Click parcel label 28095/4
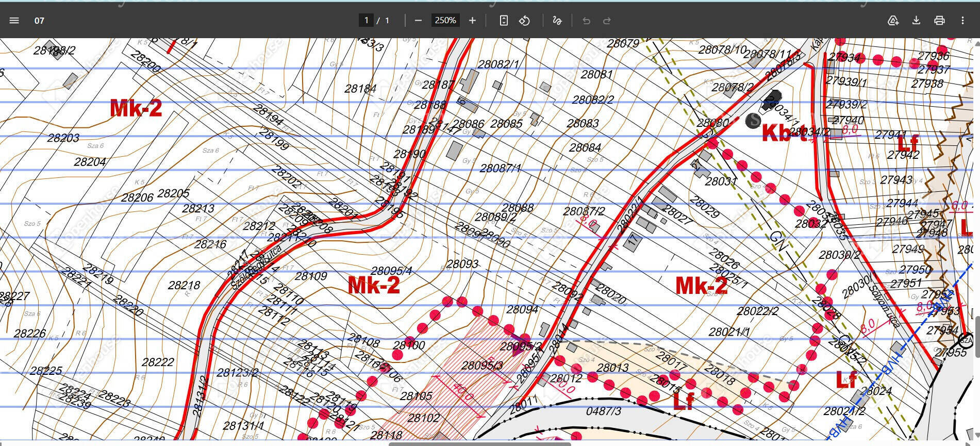The image size is (980, 446). [392, 271]
